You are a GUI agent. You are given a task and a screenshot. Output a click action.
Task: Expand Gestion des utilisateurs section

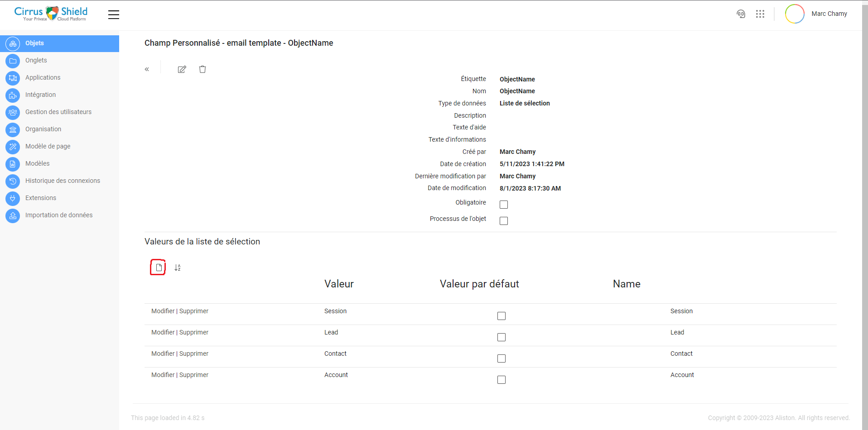(58, 112)
